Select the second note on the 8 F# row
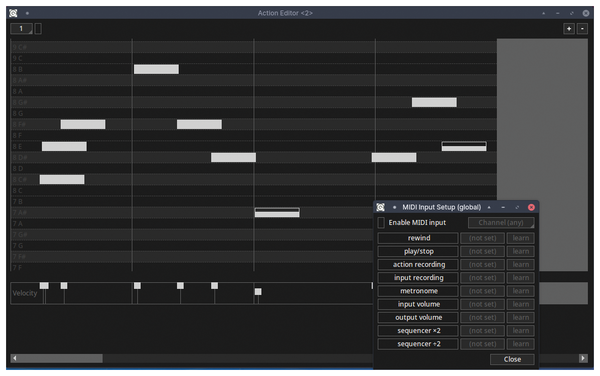This screenshot has width=600, height=376. (199, 124)
